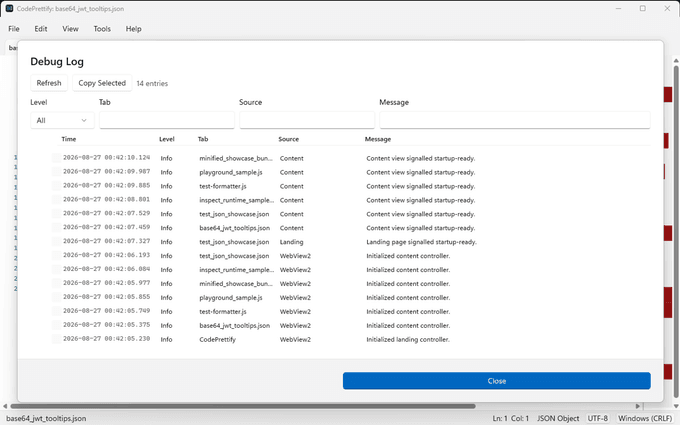Click 'Landing page signalled startup-ready.' message
This screenshot has height=425, width=680.
(x=421, y=242)
